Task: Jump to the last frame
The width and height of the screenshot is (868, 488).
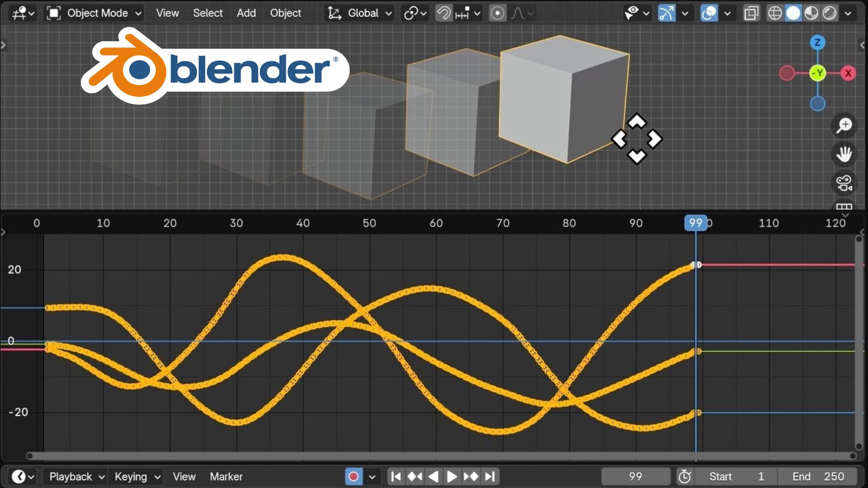Action: pos(490,477)
